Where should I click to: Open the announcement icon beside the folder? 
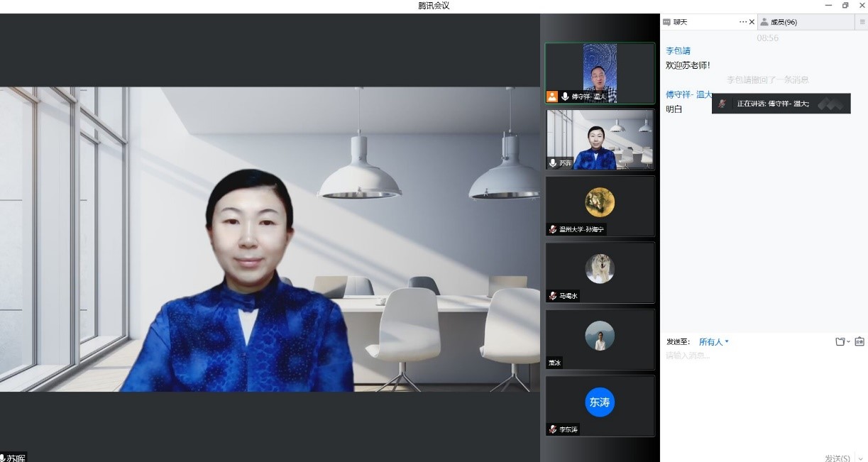click(859, 341)
